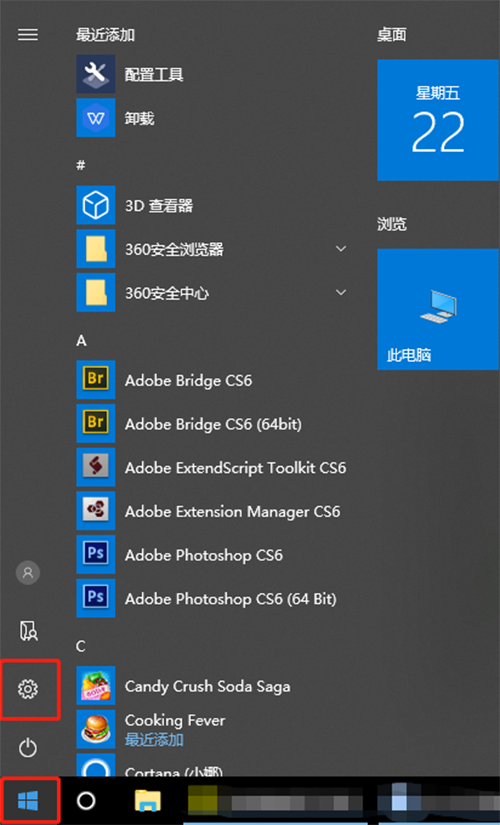Launch Adobe ExtendScript Toolkit CS6
500x825 pixels.
pyautogui.click(x=212, y=467)
